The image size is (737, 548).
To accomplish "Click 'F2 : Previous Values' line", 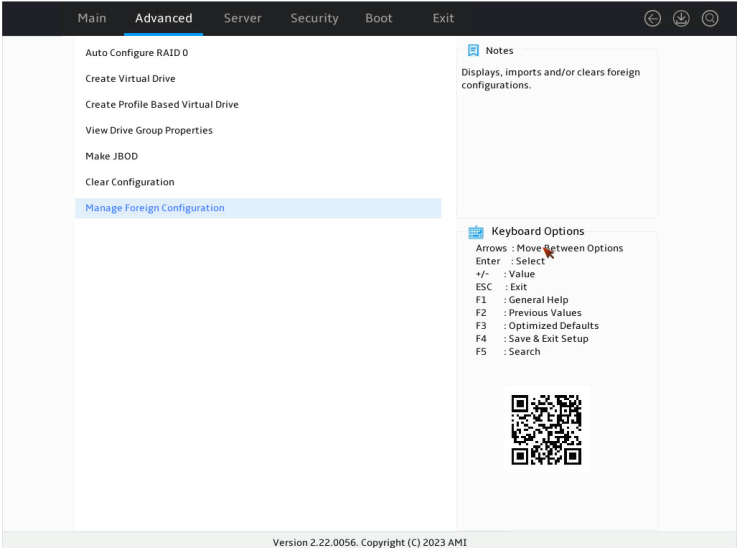I will coord(528,313).
